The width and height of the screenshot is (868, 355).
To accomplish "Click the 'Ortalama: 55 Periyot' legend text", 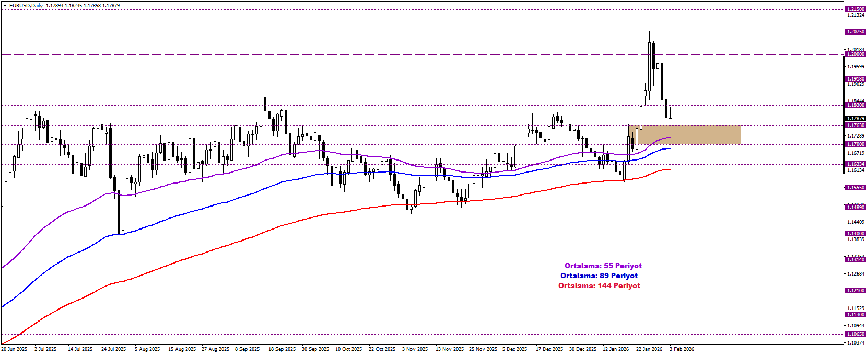I will pyautogui.click(x=603, y=266).
